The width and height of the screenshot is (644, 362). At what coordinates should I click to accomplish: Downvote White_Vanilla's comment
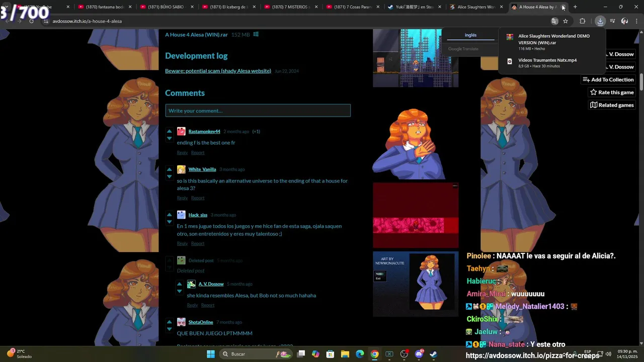point(169,176)
